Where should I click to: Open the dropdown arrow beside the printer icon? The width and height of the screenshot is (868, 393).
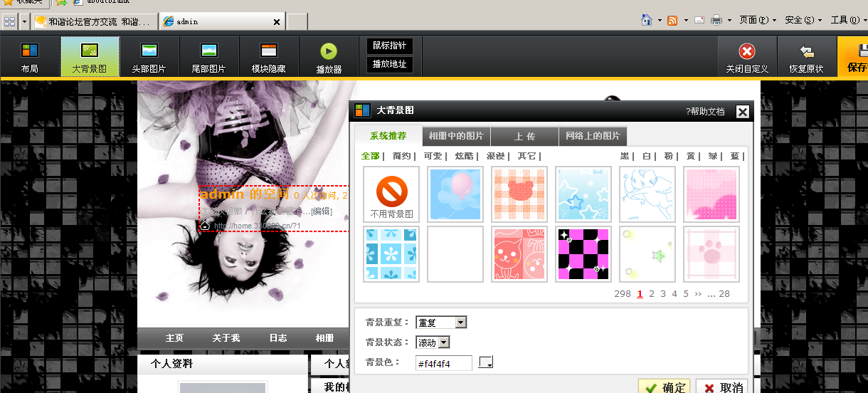pyautogui.click(x=730, y=20)
